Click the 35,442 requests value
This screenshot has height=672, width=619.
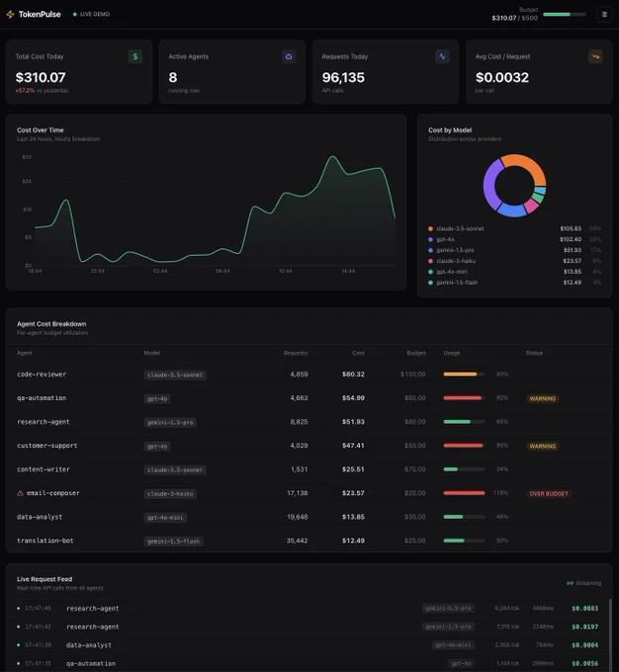(297, 541)
